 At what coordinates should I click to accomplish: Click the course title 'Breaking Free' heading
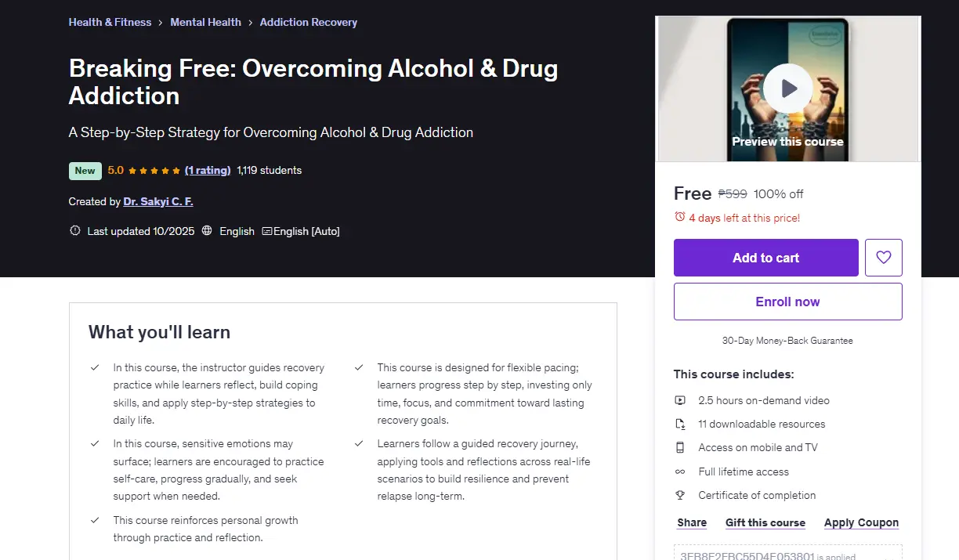pyautogui.click(x=313, y=82)
